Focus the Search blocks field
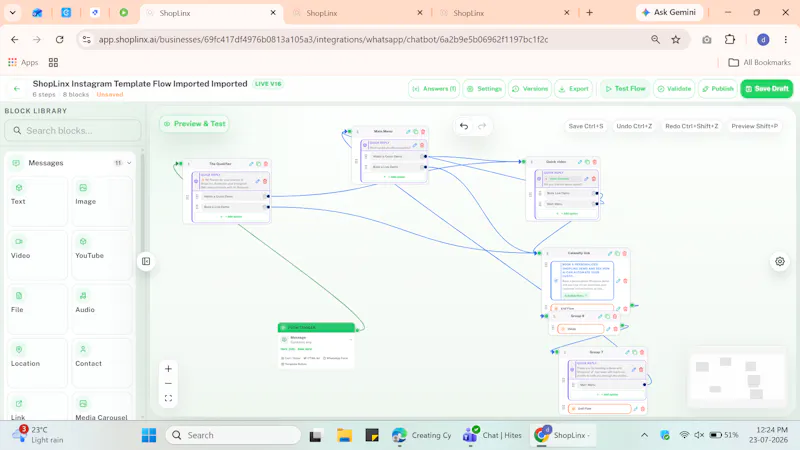Image resolution: width=800 pixels, height=450 pixels. tap(72, 131)
